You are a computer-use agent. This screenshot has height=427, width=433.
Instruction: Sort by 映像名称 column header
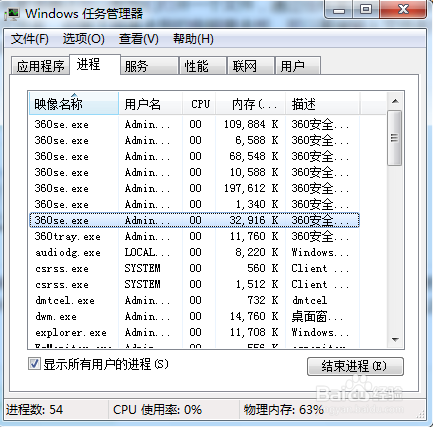74,104
